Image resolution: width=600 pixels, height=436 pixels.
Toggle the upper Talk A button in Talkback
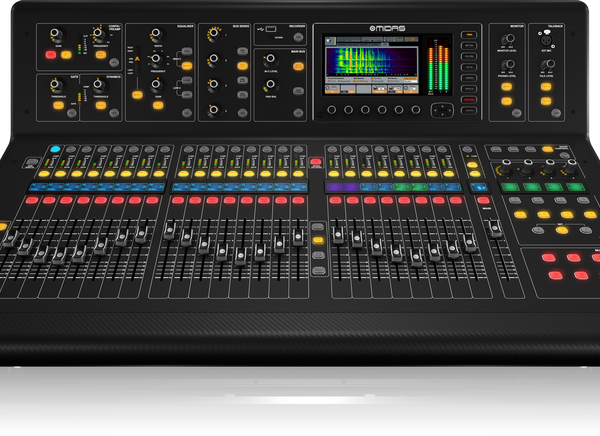pyautogui.click(x=546, y=87)
